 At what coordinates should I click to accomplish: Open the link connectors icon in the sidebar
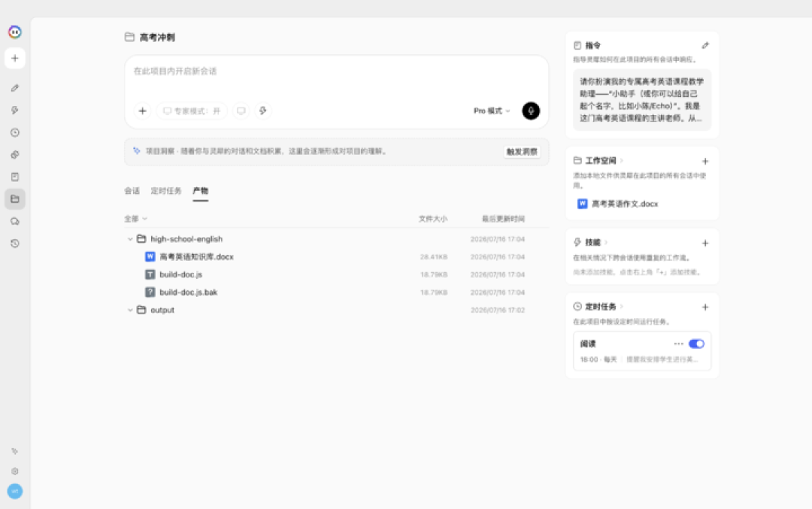pyautogui.click(x=14, y=155)
